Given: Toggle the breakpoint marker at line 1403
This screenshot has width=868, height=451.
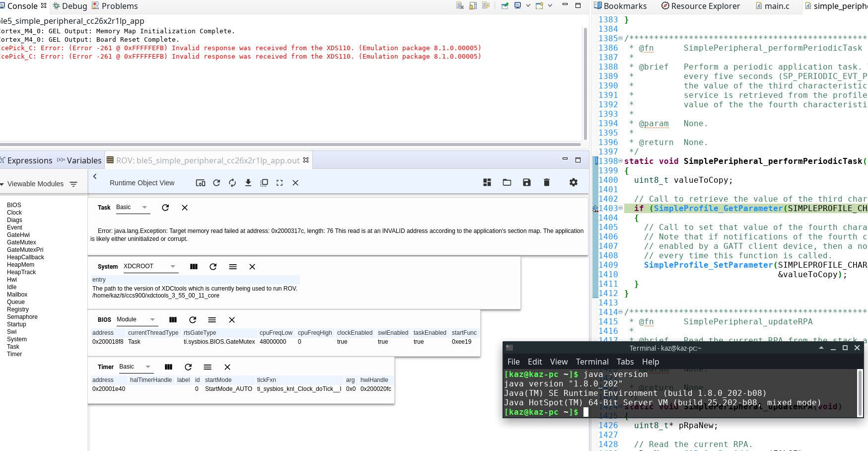Looking at the screenshot, I should [595, 209].
